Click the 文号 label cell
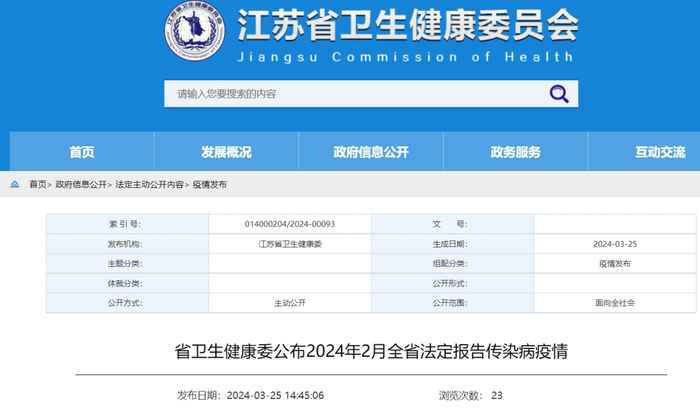 pyautogui.click(x=452, y=224)
